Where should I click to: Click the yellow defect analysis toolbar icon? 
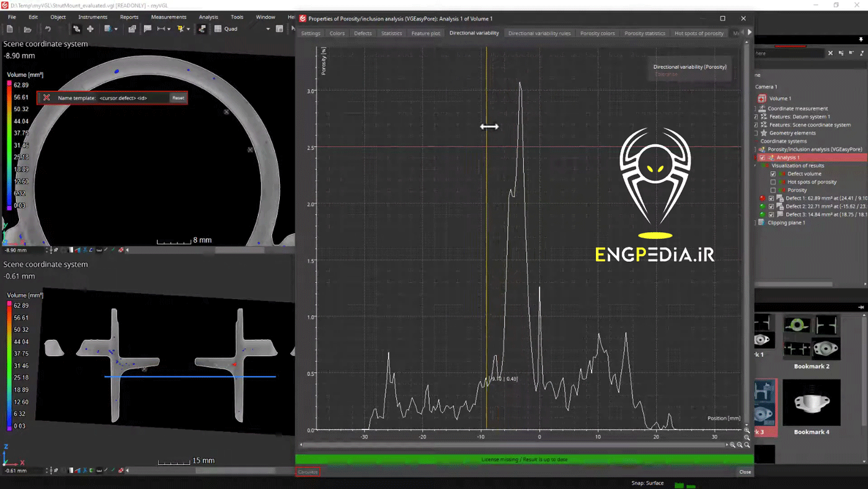(180, 29)
